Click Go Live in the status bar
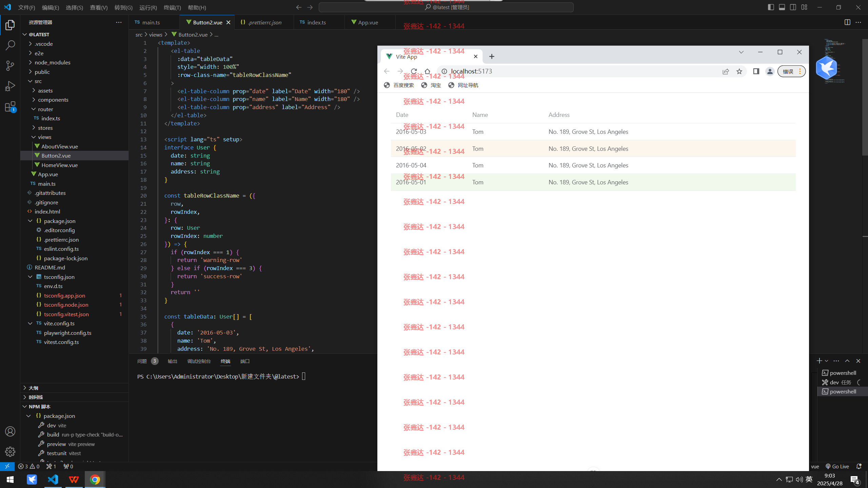Image resolution: width=868 pixels, height=488 pixels. pos(837,466)
